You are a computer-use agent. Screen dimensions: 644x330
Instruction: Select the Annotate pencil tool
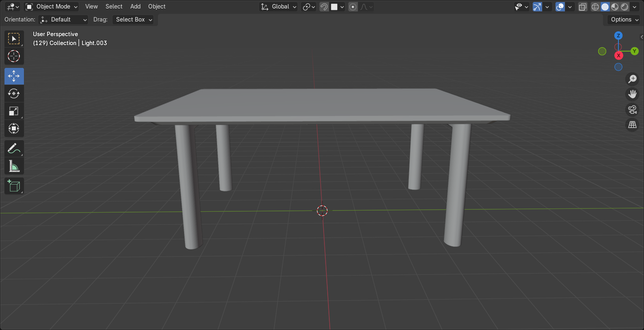pyautogui.click(x=14, y=149)
